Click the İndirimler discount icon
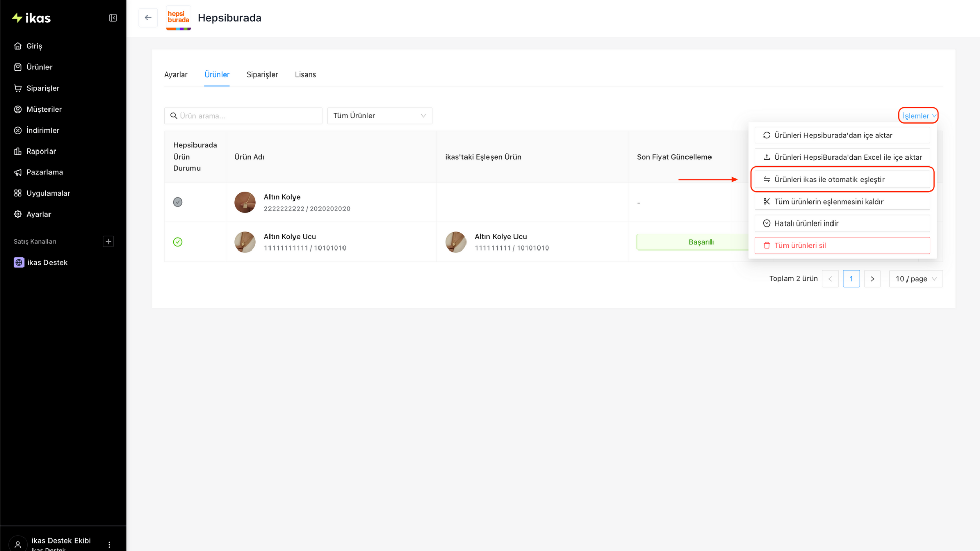Image resolution: width=980 pixels, height=551 pixels. point(18,130)
